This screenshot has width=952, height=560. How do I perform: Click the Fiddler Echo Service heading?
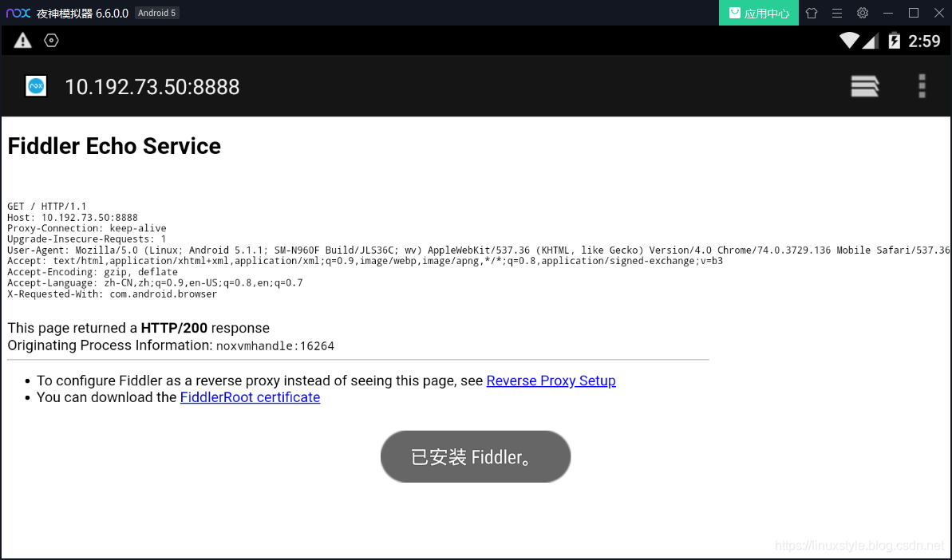pos(114,146)
